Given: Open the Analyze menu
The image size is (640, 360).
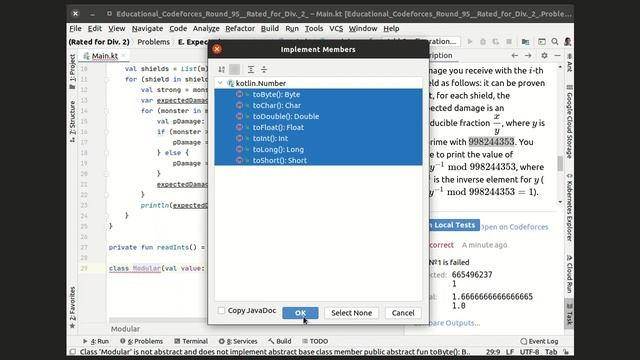Looking at the screenshot, I should (206, 29).
